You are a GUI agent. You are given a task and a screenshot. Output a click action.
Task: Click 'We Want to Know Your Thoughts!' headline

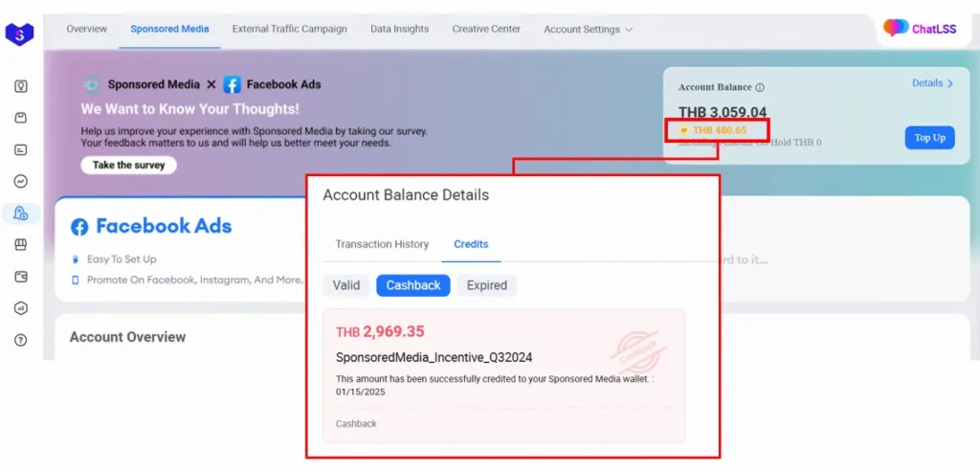[190, 109]
